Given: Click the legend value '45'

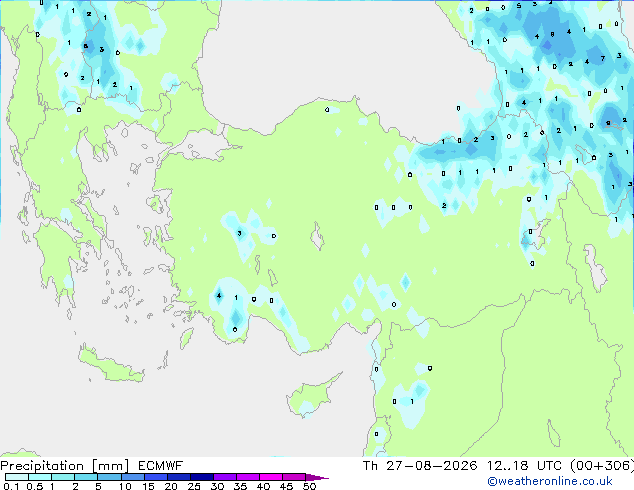Looking at the screenshot, I should point(286,486).
